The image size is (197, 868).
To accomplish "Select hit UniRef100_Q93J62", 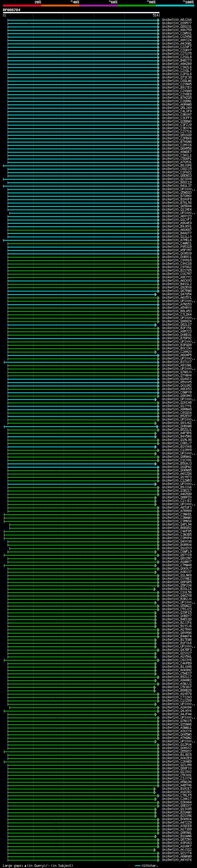I will pos(177,423).
